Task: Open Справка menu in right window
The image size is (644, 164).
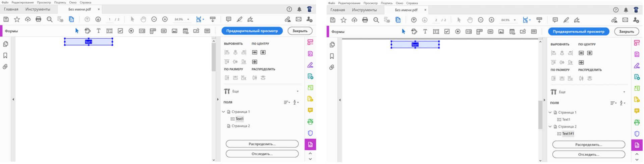Action: point(412,3)
